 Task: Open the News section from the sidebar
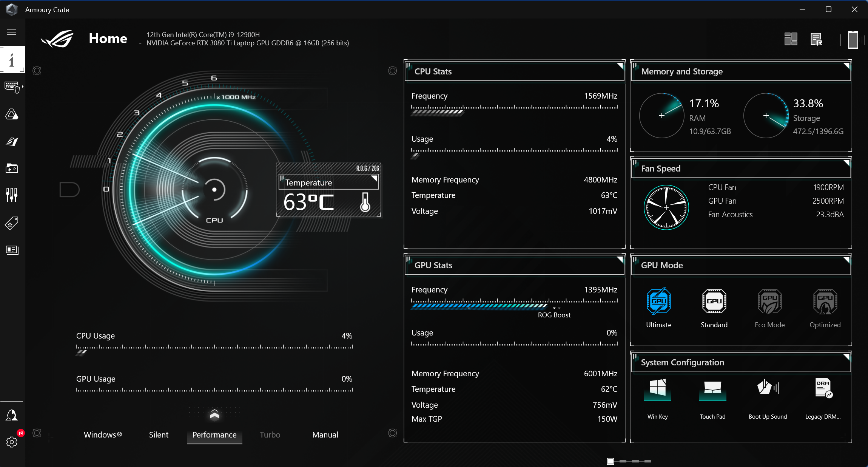coord(12,250)
